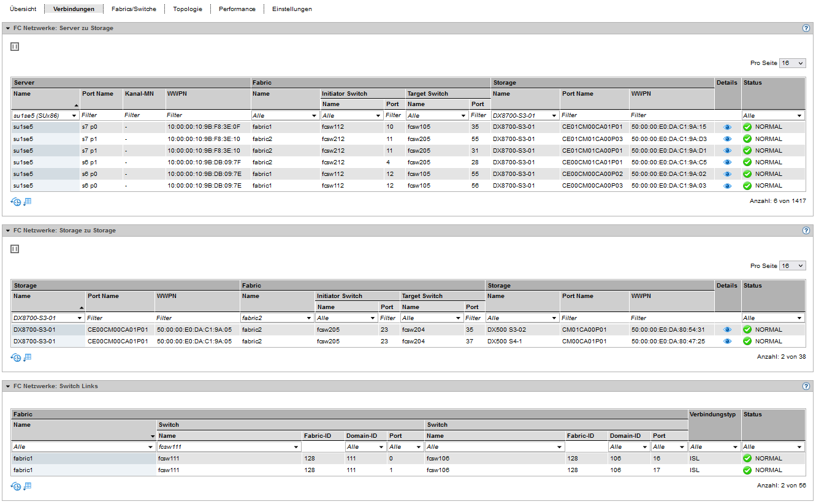Screen dimensions: 816x504
Task: Reset filters icon below Server zu Storage table
Action: click(16, 202)
